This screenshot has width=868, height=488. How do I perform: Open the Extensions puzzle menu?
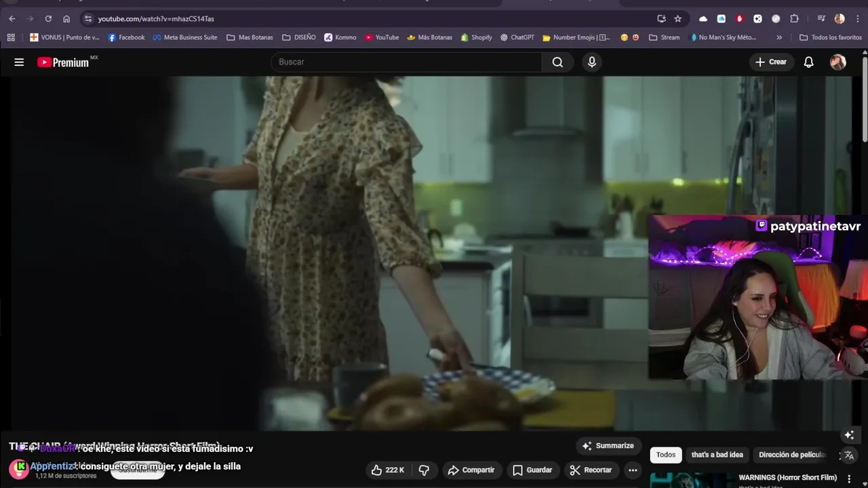pos(794,18)
